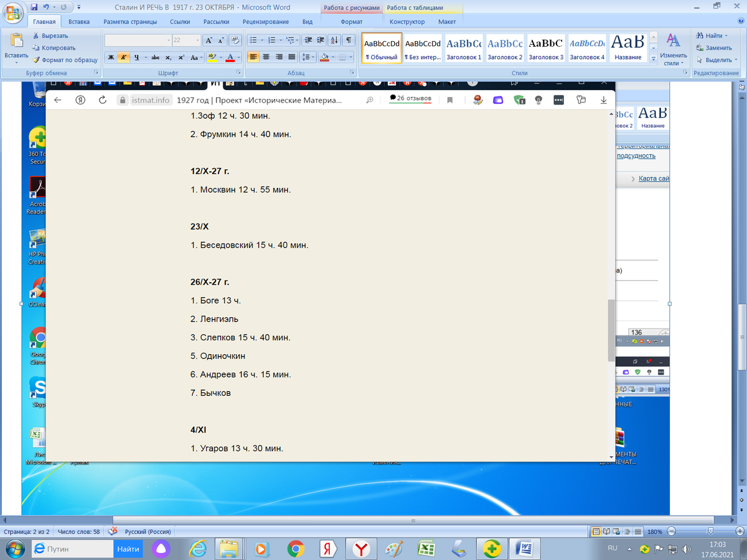Open font color dropdown arrow
Image resolution: width=747 pixels, height=560 pixels.
(239, 57)
